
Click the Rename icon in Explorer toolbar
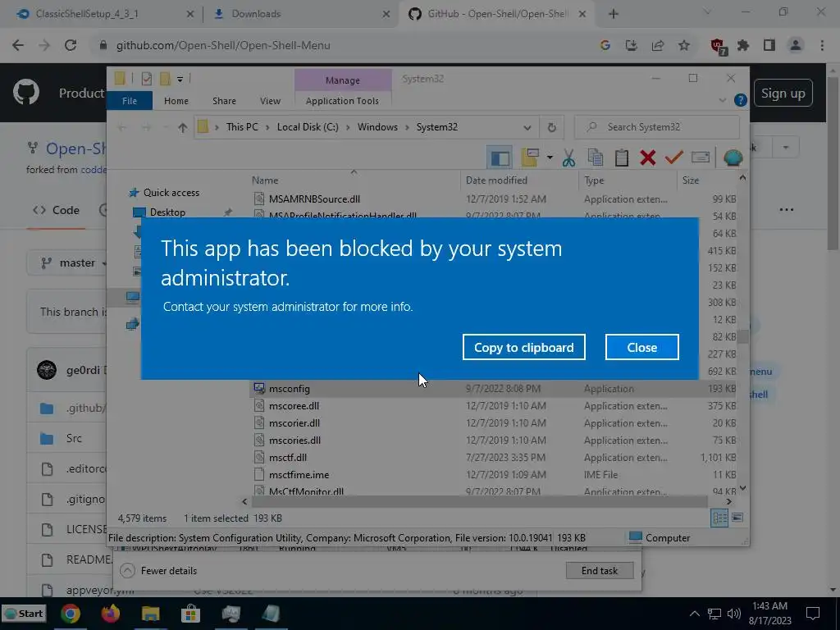coord(701,157)
